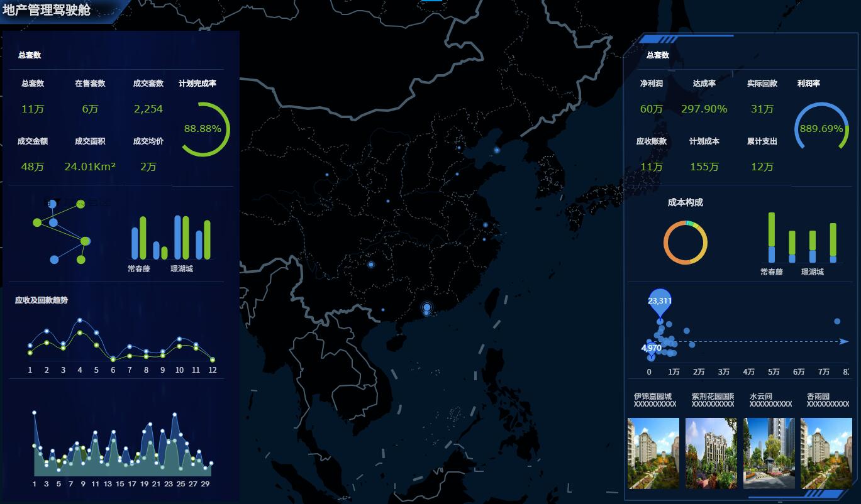
Task: Click month 10 on the 应收及回款趋势 axis
Action: [x=179, y=370]
